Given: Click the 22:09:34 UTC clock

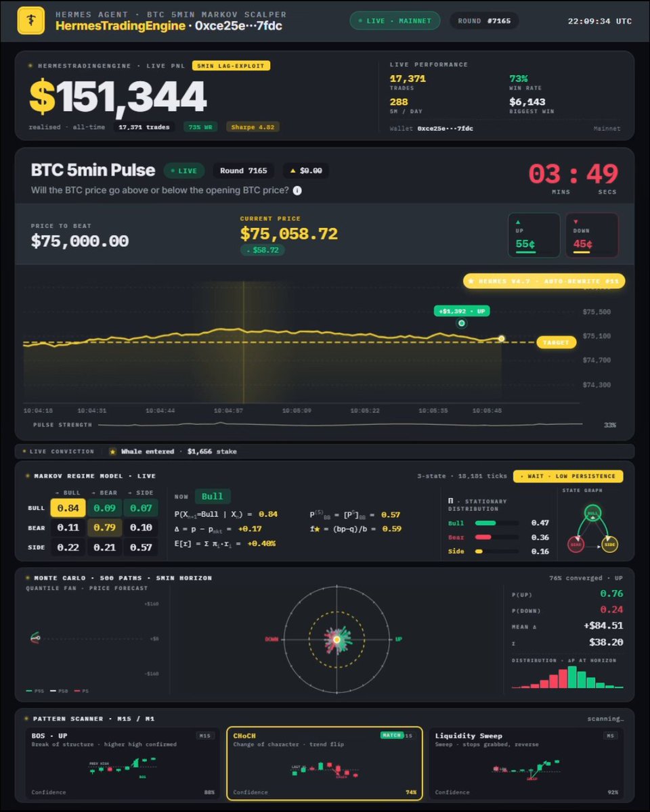Looking at the screenshot, I should point(600,21).
